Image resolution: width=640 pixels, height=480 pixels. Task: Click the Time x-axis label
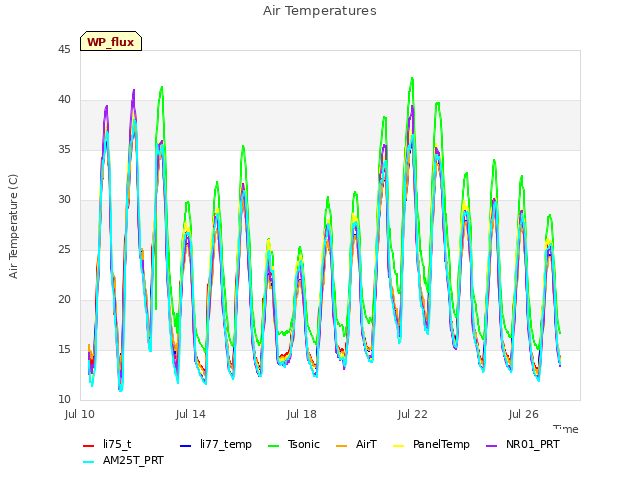coord(566,429)
